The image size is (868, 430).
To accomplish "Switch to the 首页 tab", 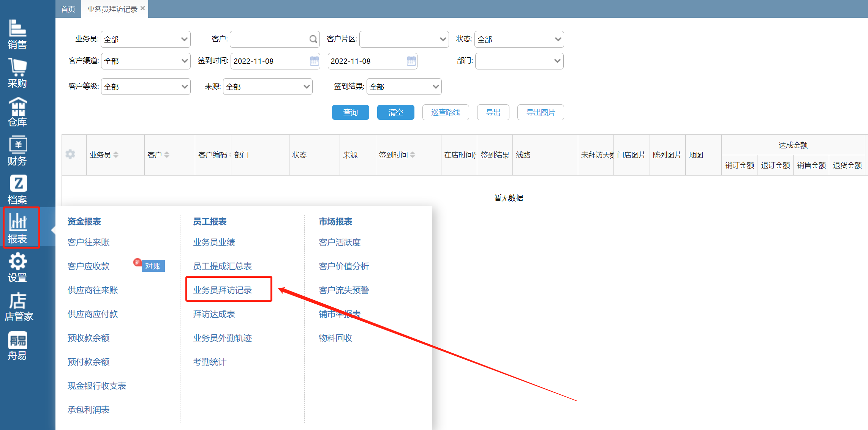I will coord(68,9).
